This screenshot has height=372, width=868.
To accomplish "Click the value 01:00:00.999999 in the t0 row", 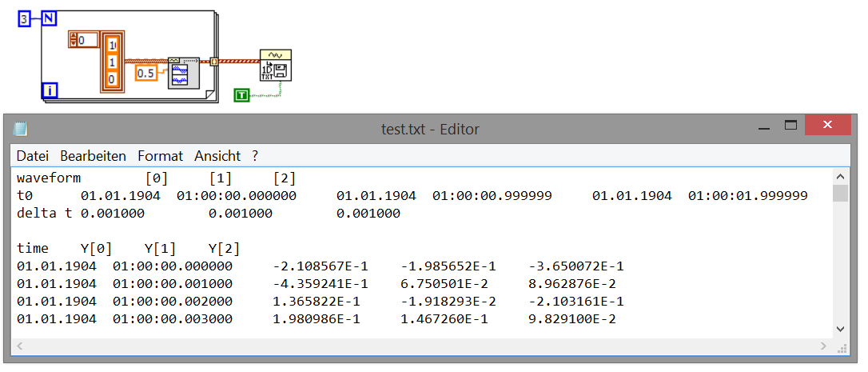I will (492, 196).
